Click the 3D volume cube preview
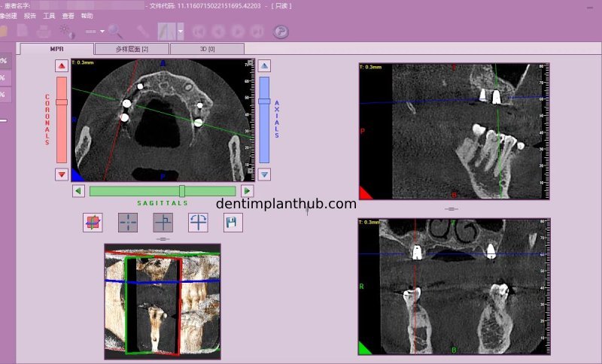Viewport: 602px width, 364px height. [x=163, y=302]
